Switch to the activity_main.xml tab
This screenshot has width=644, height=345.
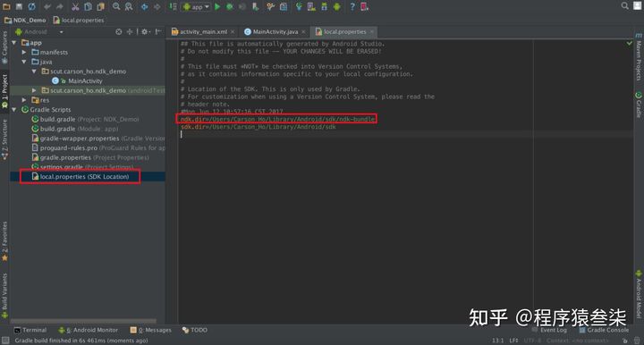(203, 31)
